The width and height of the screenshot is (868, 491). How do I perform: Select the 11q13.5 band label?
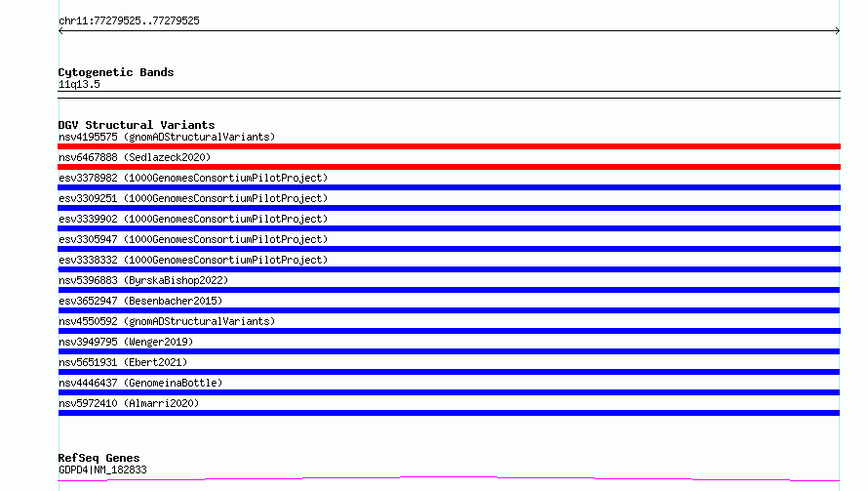click(x=79, y=84)
